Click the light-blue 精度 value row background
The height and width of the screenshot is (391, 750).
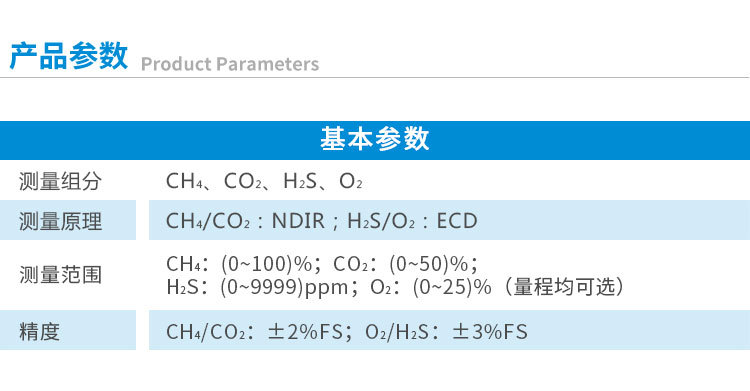click(450, 330)
